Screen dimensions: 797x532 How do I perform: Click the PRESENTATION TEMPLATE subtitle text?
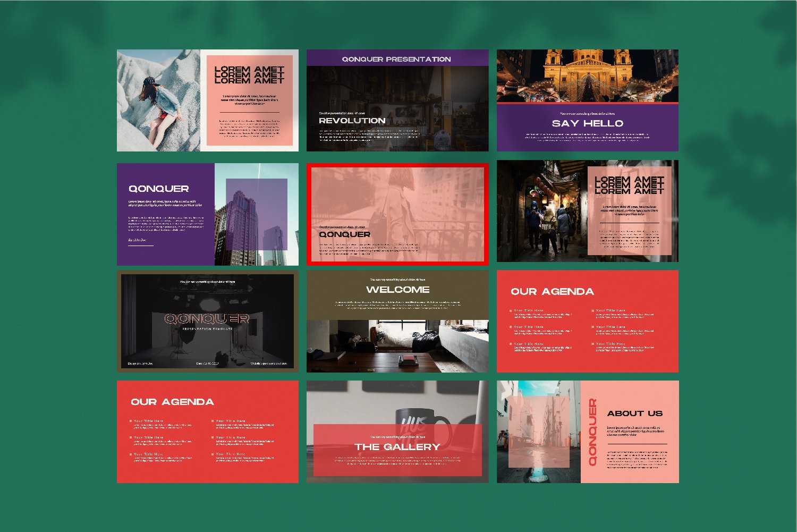point(207,329)
